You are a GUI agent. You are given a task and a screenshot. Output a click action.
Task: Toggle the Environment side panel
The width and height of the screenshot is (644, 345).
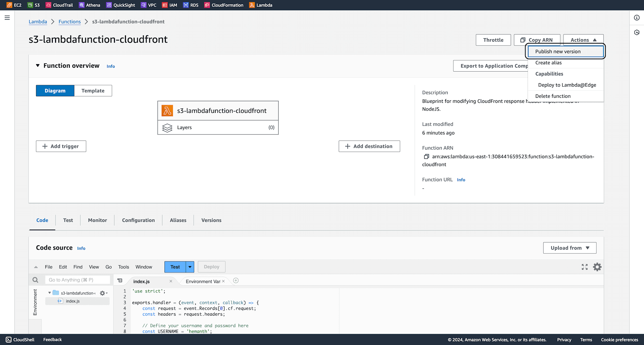(35, 302)
